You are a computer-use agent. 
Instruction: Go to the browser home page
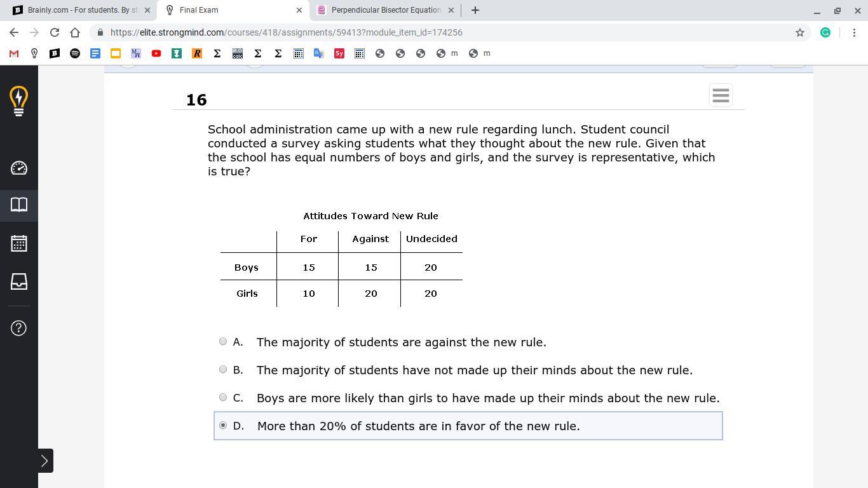(x=75, y=32)
